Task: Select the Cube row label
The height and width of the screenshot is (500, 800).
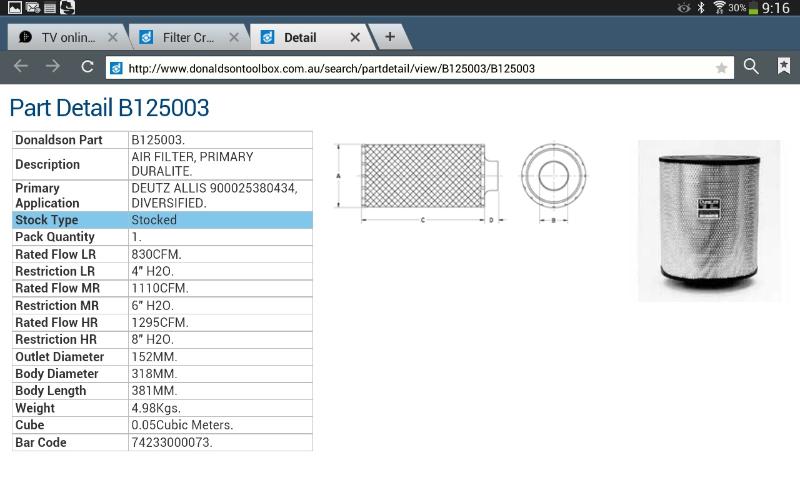Action: point(30,425)
